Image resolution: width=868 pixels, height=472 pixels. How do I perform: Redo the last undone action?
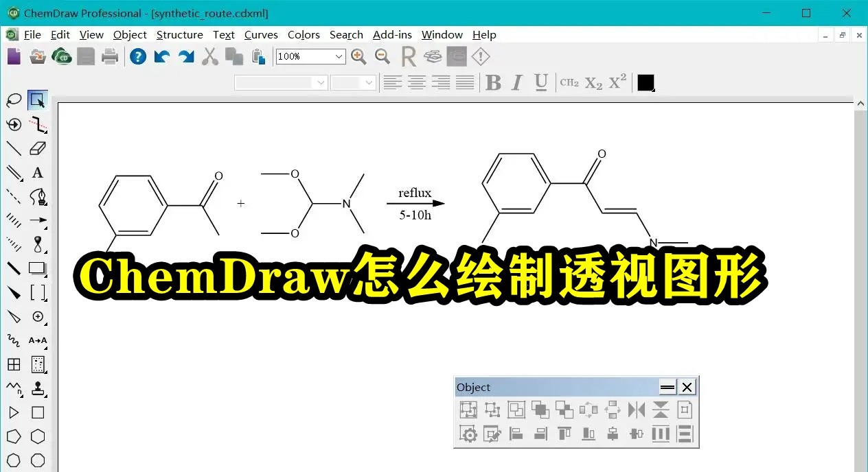click(186, 56)
